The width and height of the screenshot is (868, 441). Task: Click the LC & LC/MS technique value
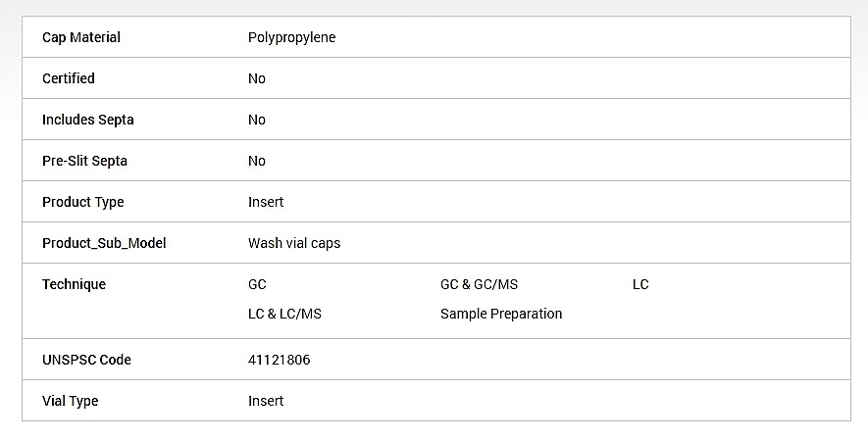(x=284, y=314)
